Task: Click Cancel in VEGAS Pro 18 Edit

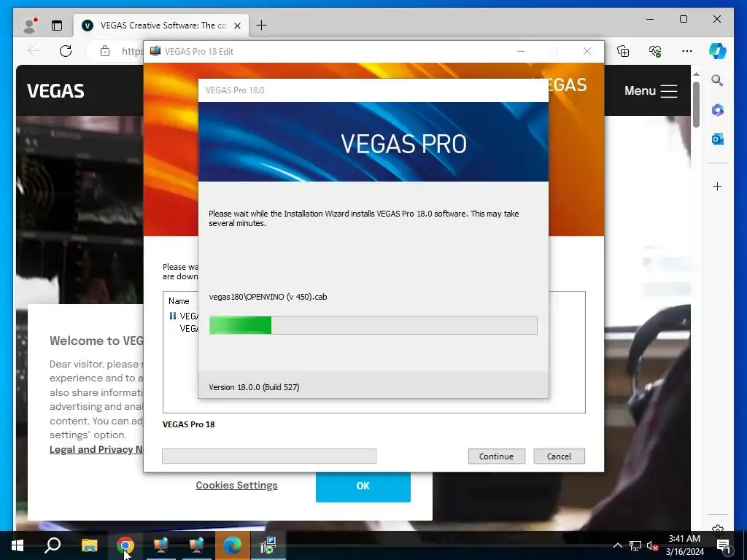Action: point(559,456)
